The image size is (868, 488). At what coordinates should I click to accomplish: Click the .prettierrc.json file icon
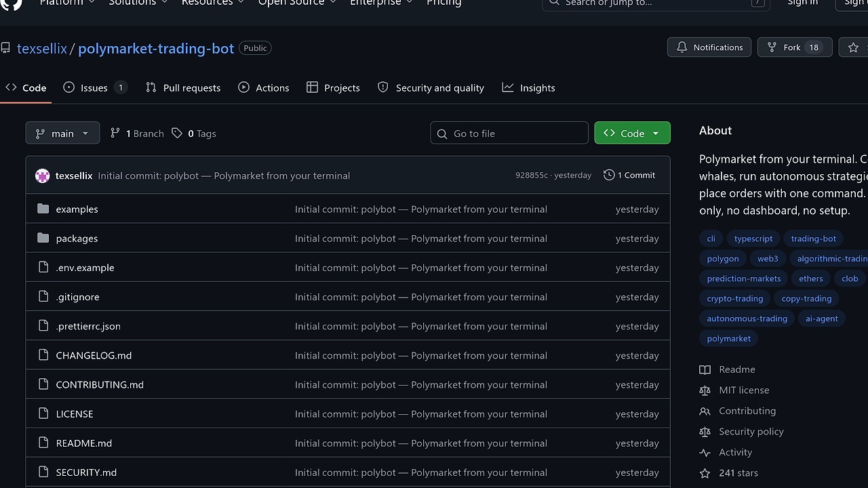43,325
